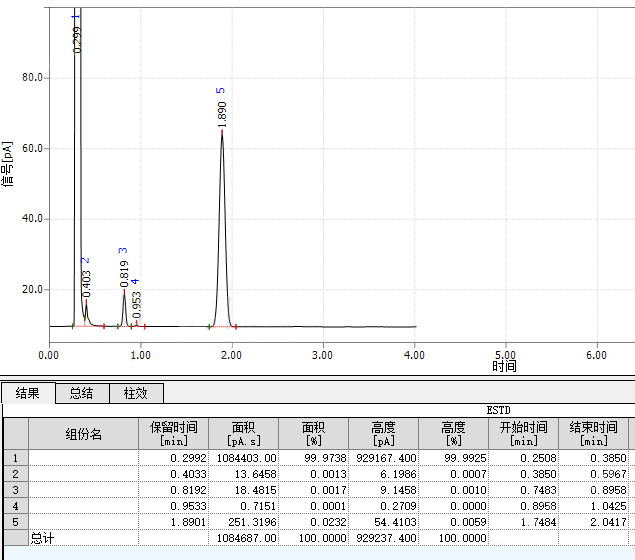The image size is (635, 560).
Task: Select the 开始时间 column header
Action: pos(523,433)
